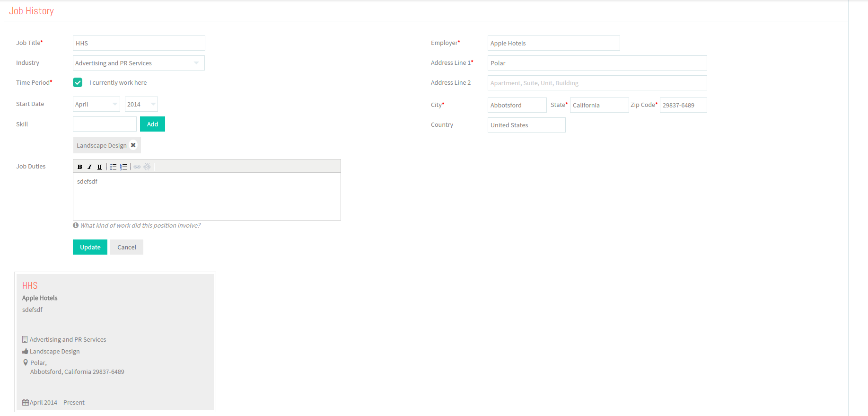Click 'Abbotsford, California 29837-6489' in the card

[77, 372]
